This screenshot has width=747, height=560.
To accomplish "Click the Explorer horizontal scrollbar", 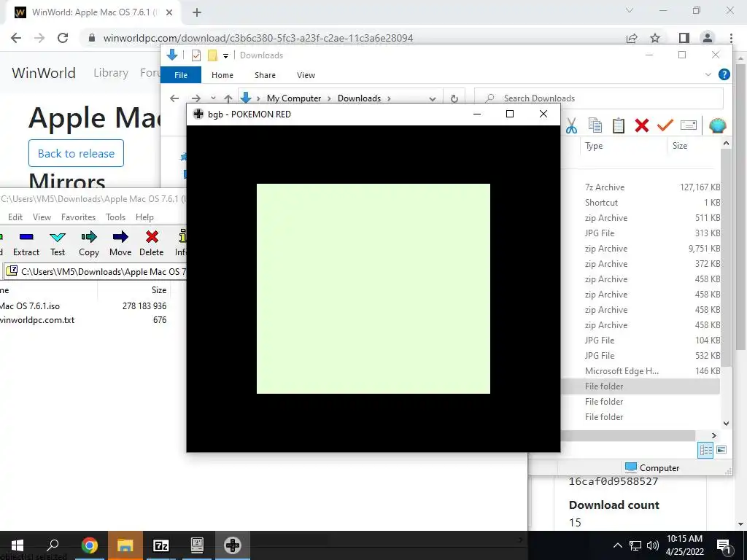I will [628, 435].
